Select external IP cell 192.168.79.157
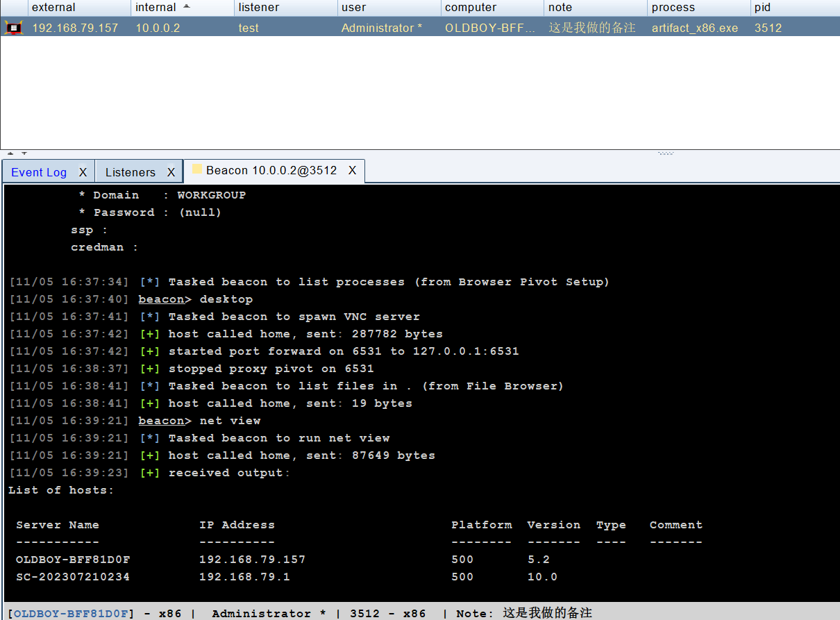This screenshot has height=620, width=840. (75, 28)
